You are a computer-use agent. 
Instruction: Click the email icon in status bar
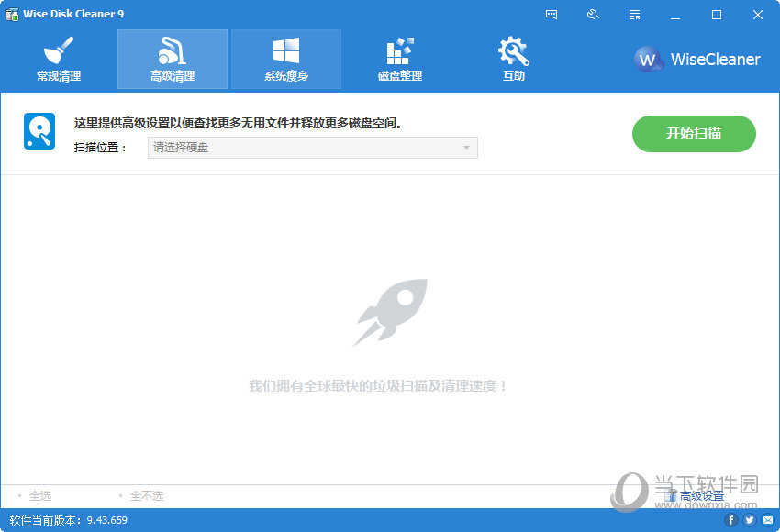point(768,520)
